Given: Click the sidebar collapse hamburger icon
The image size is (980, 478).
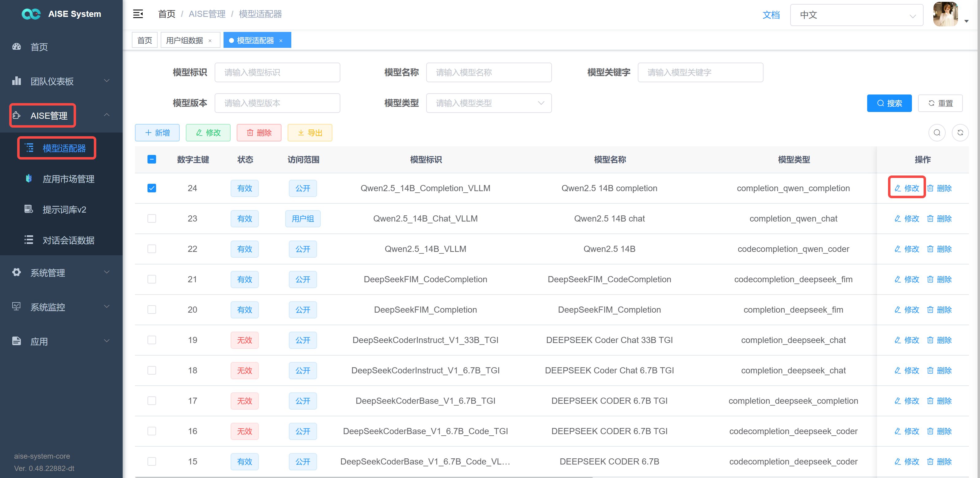Looking at the screenshot, I should point(138,14).
